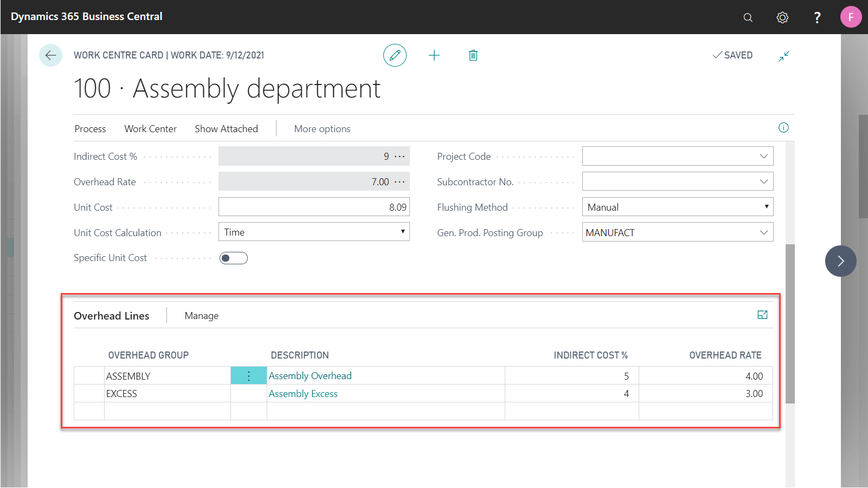Click the SAVED status indicator

pyautogui.click(x=732, y=55)
